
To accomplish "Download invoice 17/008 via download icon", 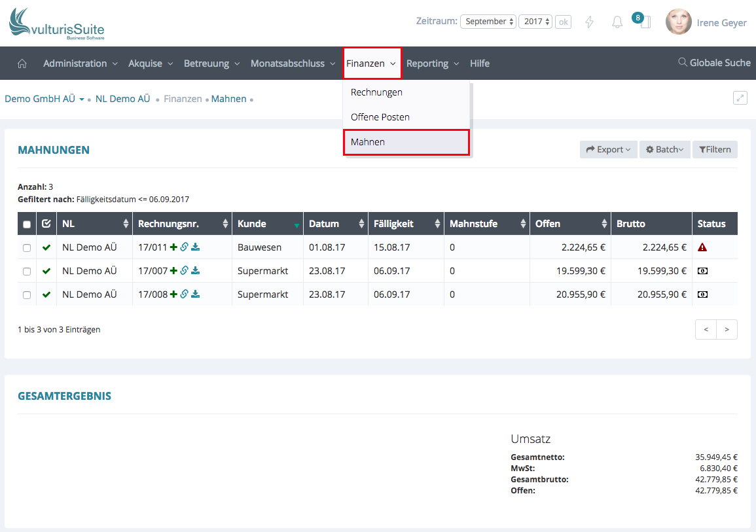I will 195,294.
